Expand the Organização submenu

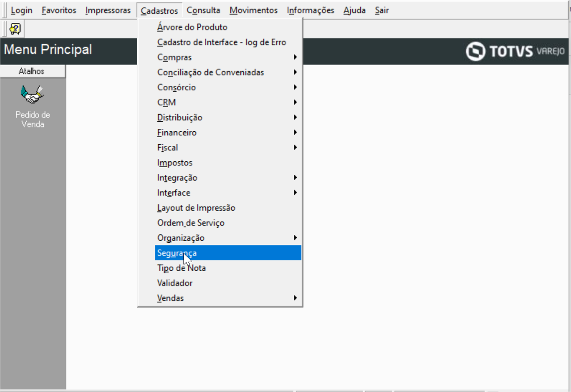pos(228,238)
